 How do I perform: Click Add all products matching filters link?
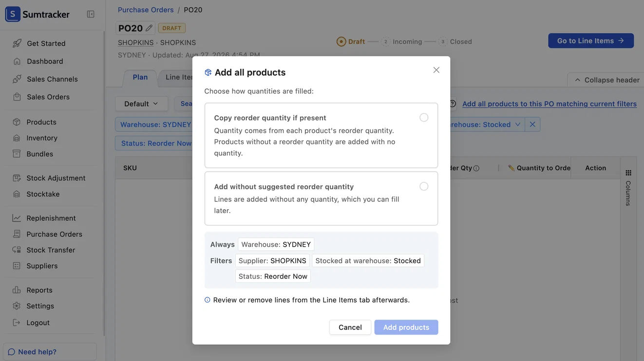(x=549, y=104)
